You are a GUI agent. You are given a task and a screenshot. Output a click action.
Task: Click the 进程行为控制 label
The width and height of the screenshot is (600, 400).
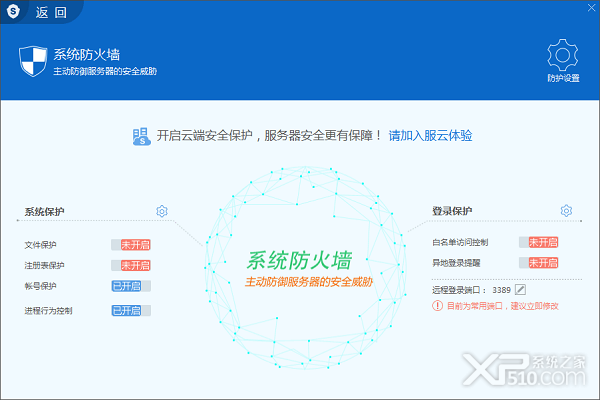(x=48, y=310)
